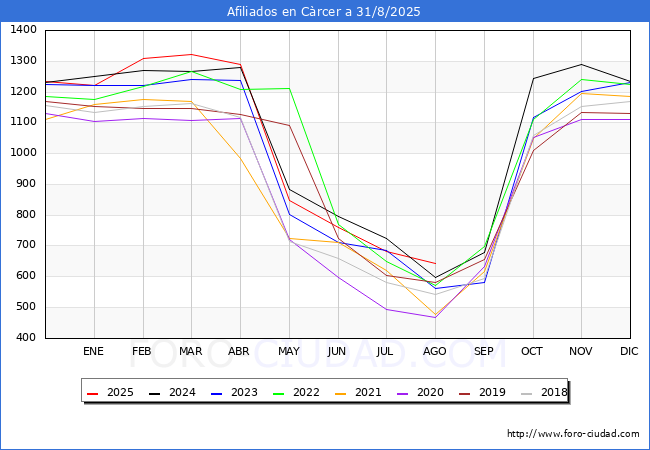Screen dimensions: 650x450
Task: Select the 2019 legend label
Action: pyautogui.click(x=492, y=392)
